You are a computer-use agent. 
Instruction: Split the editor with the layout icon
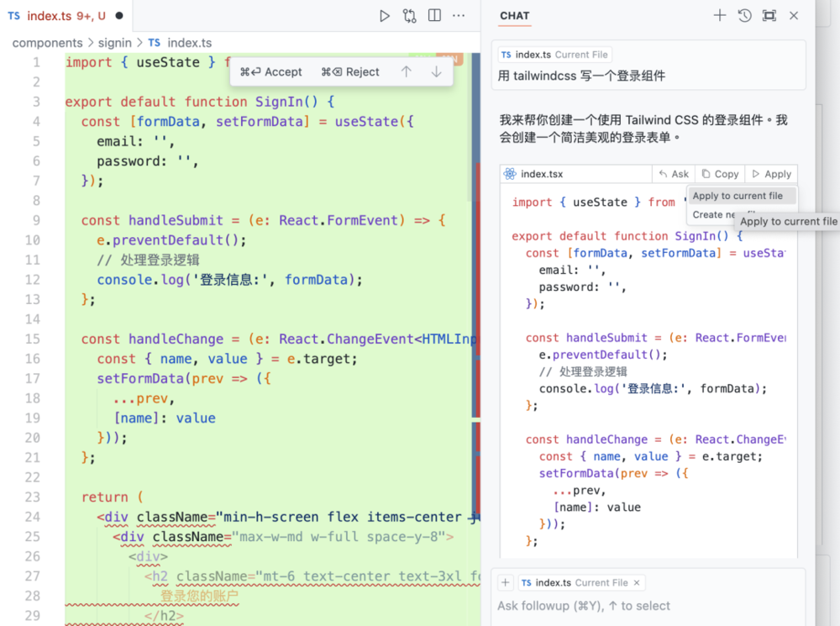click(434, 15)
